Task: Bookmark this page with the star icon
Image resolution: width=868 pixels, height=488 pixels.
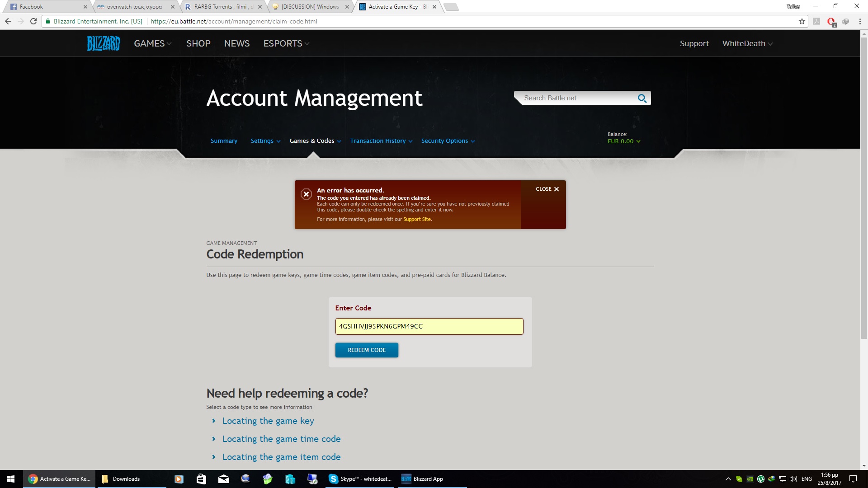Action: click(x=802, y=21)
